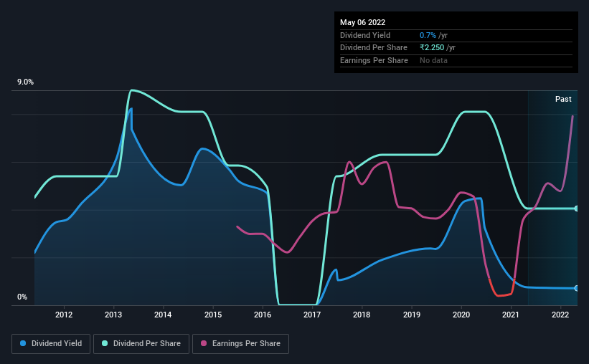The height and width of the screenshot is (364, 589).
Task: Click the 2015 x-axis label
Action: pyautogui.click(x=213, y=315)
